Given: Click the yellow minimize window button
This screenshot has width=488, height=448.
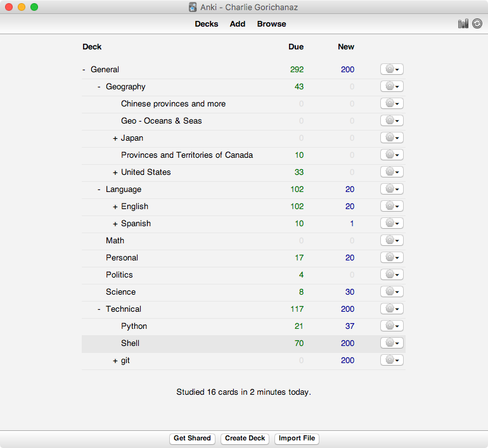Looking at the screenshot, I should [22, 7].
